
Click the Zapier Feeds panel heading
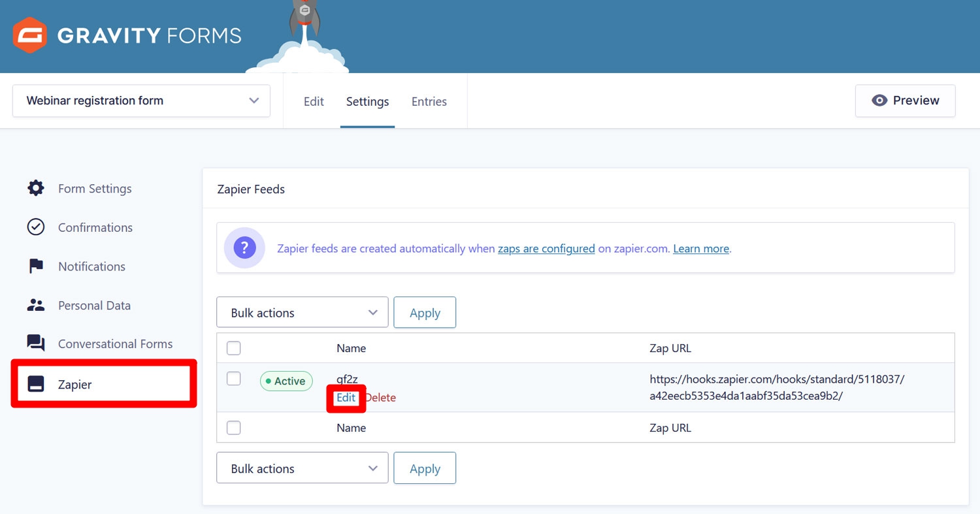tap(251, 189)
